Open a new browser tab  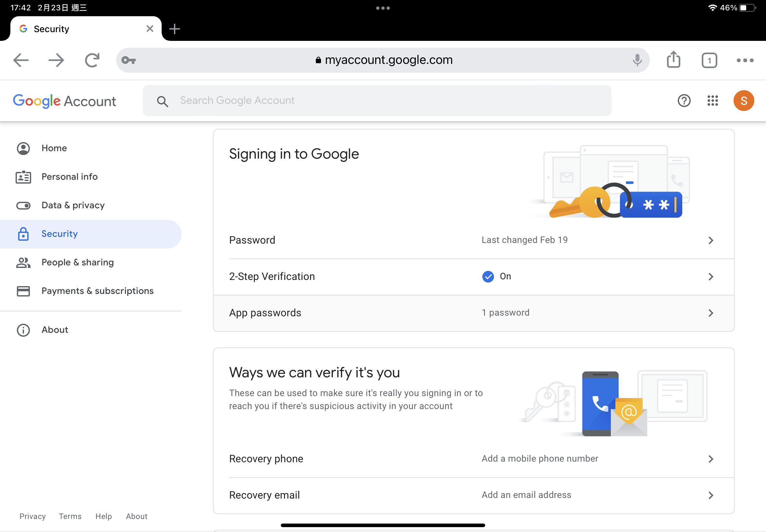pyautogui.click(x=174, y=29)
